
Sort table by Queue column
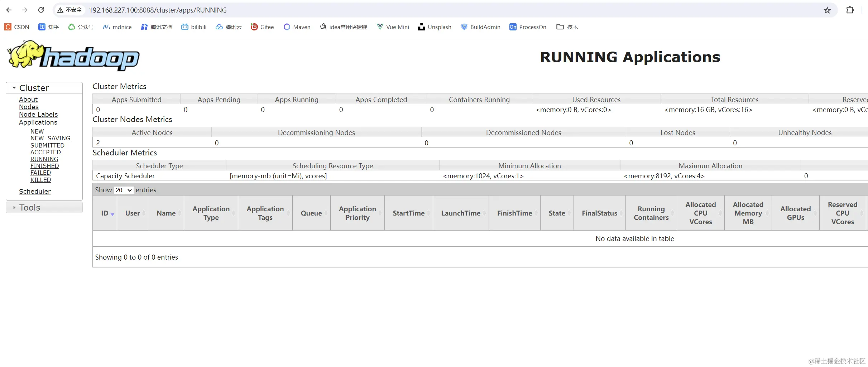coord(311,213)
